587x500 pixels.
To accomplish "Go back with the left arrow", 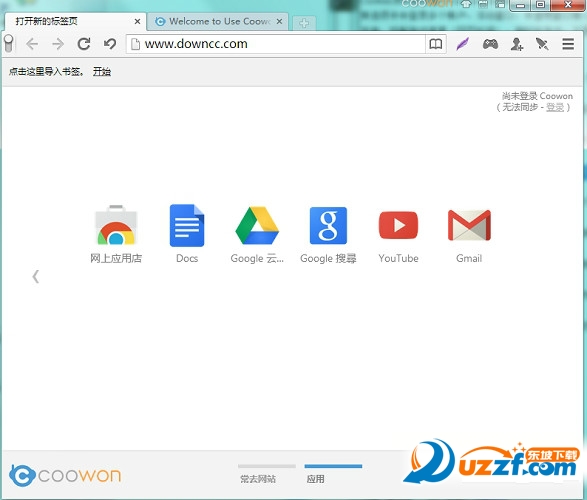I will tap(32, 44).
